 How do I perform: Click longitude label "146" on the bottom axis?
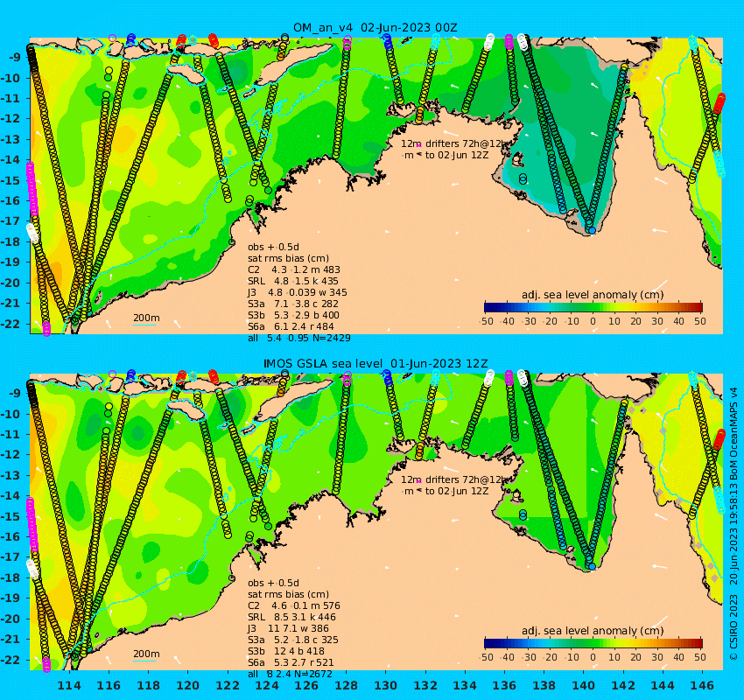pyautogui.click(x=702, y=685)
